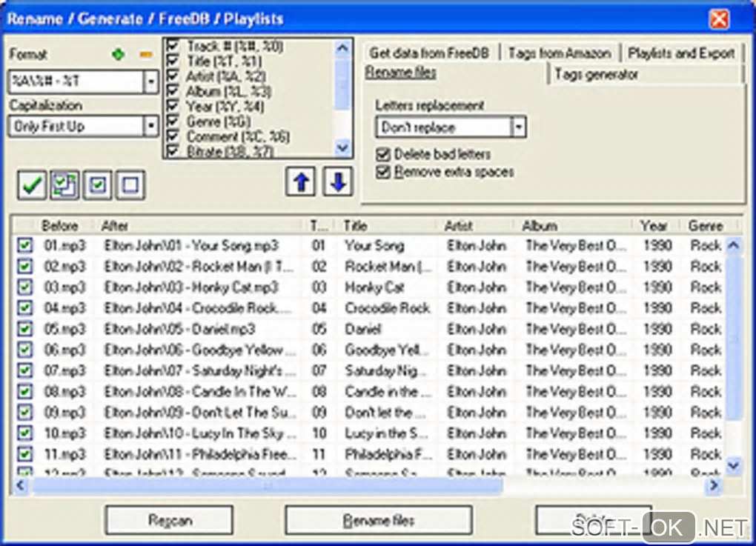Open the Capitalization dropdown
The height and width of the screenshot is (546, 756).
151,126
